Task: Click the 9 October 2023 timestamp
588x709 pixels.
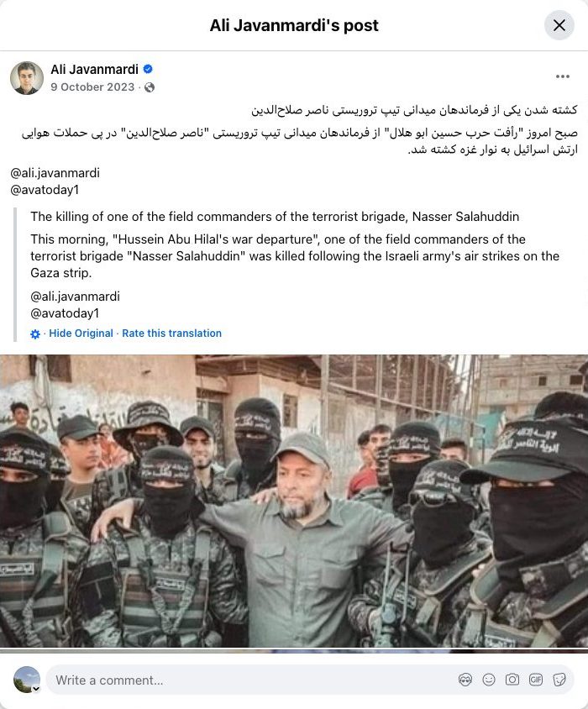Action: [92, 87]
